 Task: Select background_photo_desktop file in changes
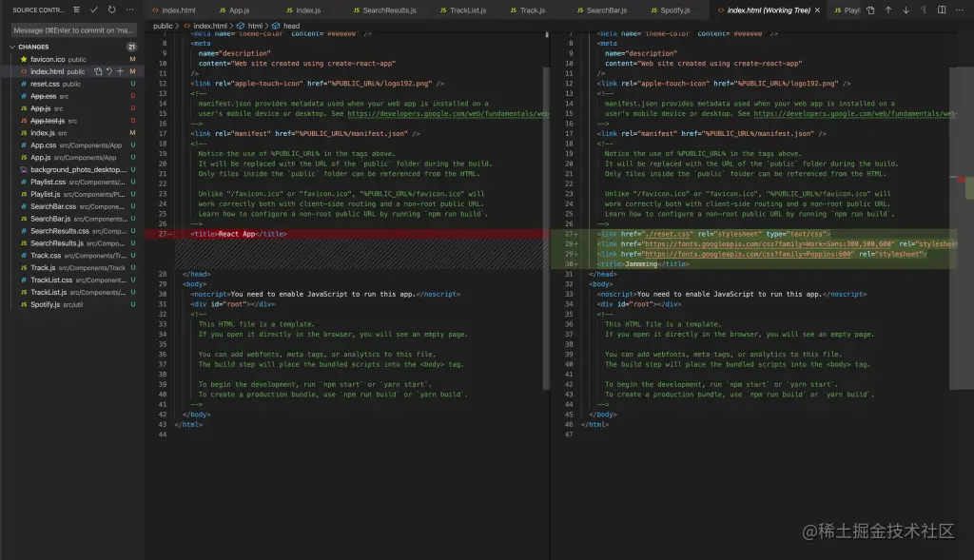pos(74,169)
